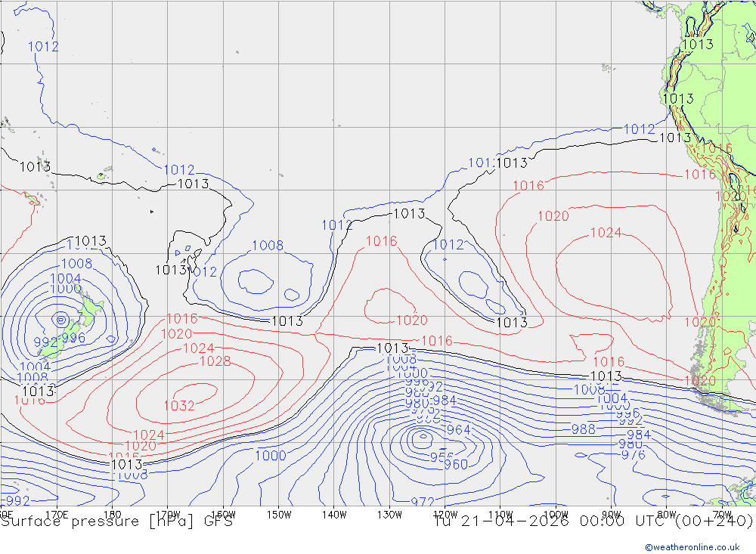Image resolution: width=756 pixels, height=554 pixels.
Task: Select the 130W longitude label
Action: [x=389, y=515]
